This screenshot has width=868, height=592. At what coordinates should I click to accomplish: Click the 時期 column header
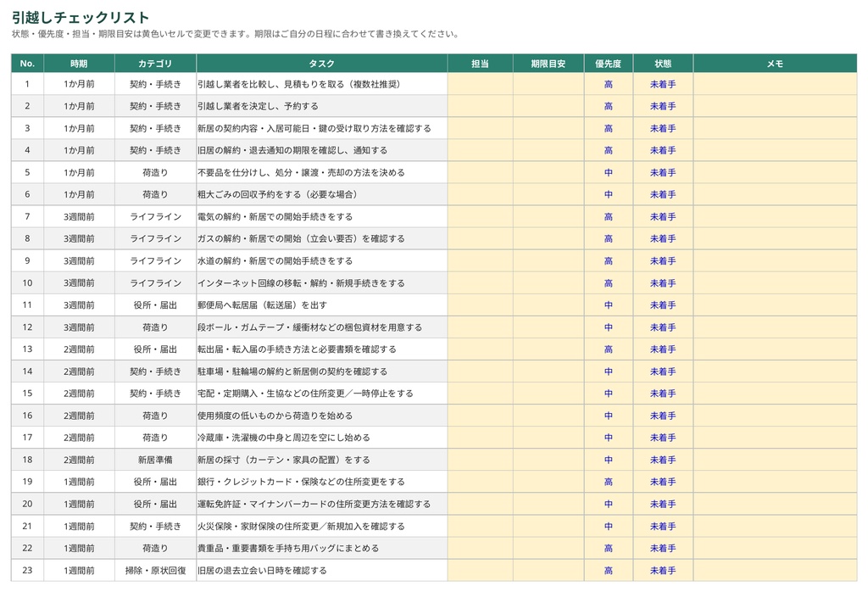tap(79, 64)
